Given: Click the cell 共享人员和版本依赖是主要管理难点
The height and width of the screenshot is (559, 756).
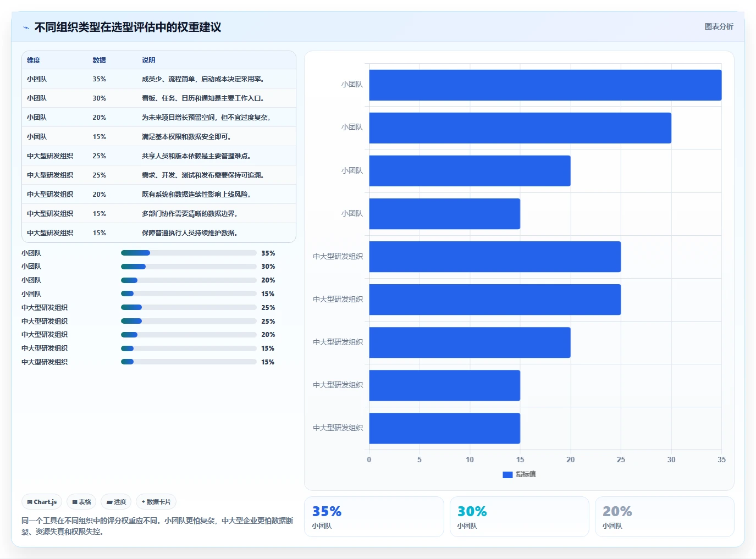Looking at the screenshot, I should [x=197, y=156].
